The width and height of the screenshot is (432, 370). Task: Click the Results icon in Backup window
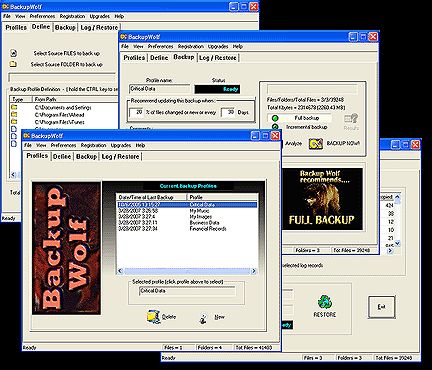click(351, 118)
